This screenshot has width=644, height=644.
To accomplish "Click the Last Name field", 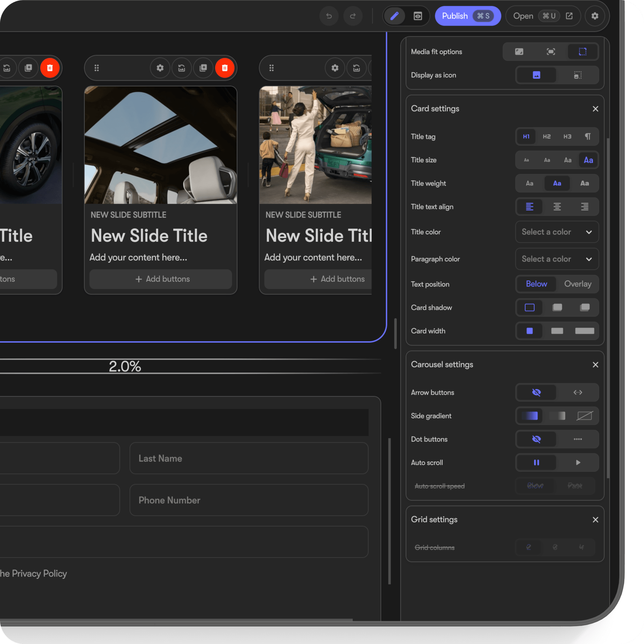I will pos(249,458).
